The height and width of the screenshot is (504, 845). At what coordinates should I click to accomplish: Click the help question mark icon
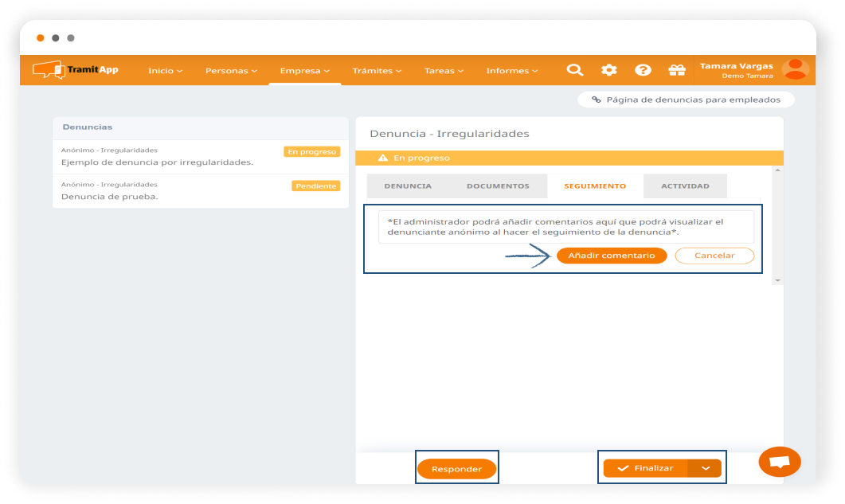[643, 70]
